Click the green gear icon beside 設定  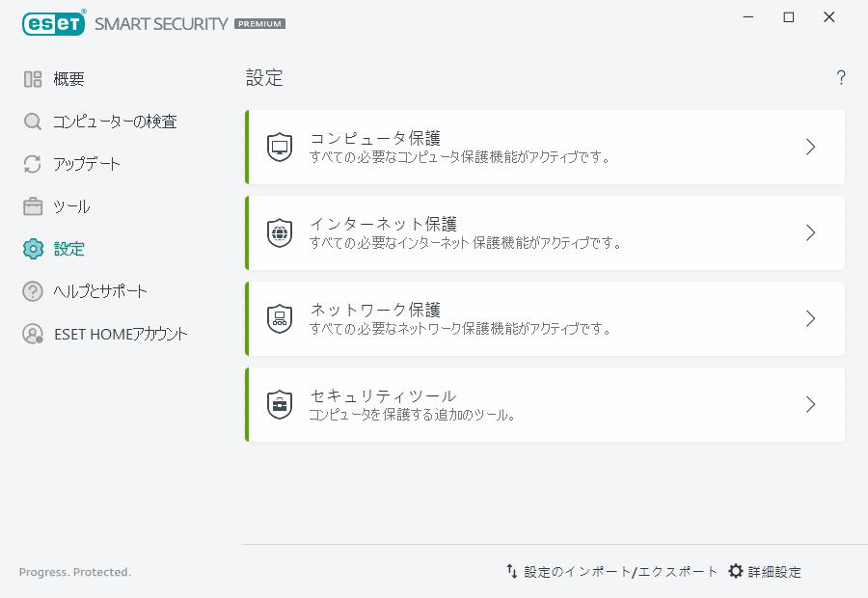pos(32,248)
